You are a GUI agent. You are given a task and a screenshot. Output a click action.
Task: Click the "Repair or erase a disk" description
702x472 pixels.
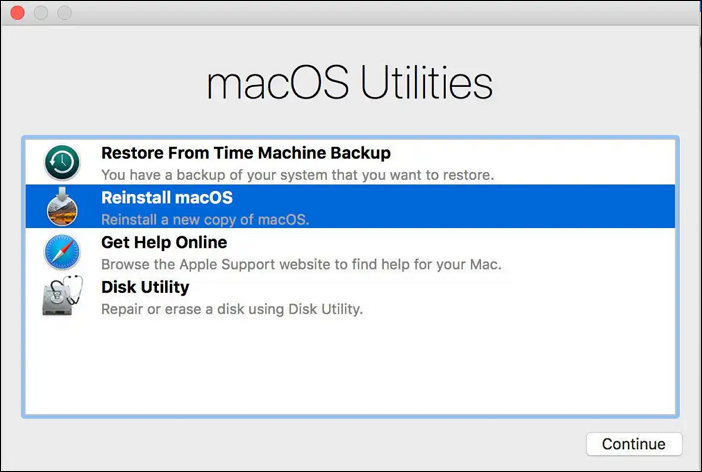coord(231,309)
